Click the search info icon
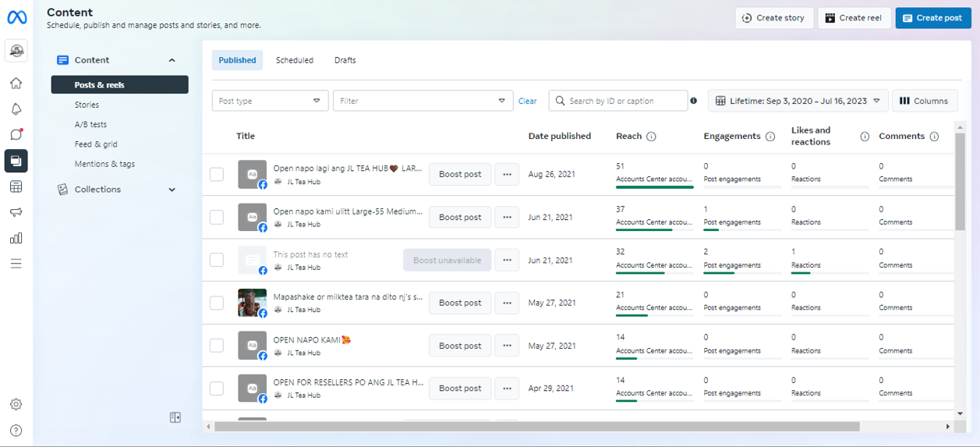980x447 pixels. (694, 101)
